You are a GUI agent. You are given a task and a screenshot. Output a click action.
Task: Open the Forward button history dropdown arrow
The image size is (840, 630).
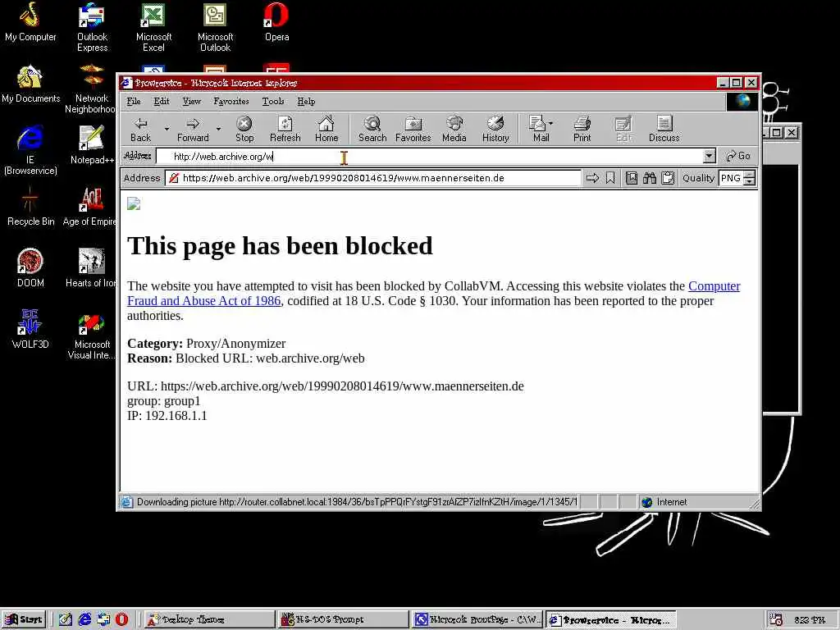(218, 129)
